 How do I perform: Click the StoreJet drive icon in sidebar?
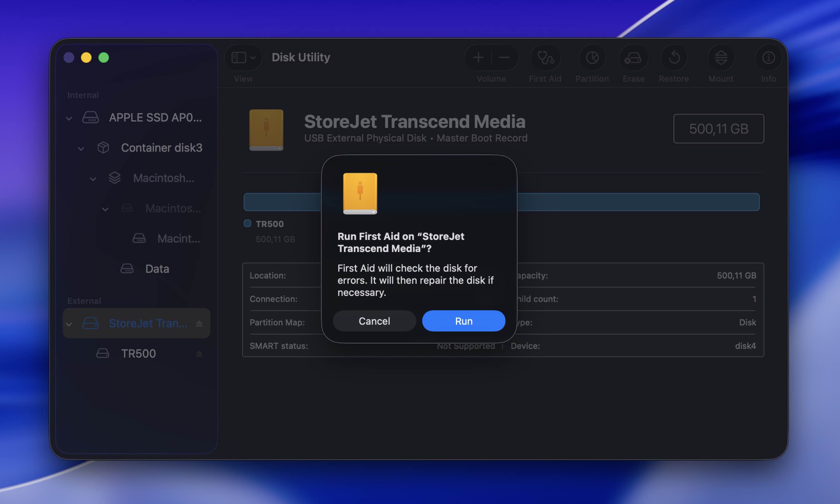(91, 323)
